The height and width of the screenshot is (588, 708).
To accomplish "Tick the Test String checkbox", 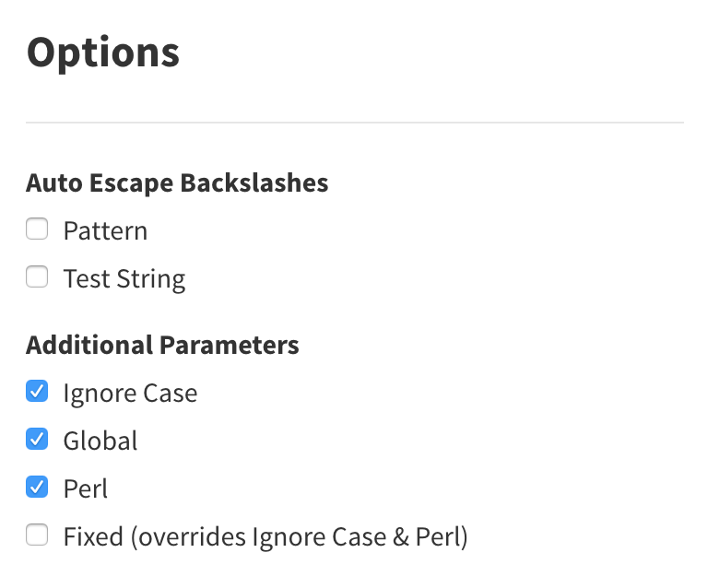I will [x=37, y=277].
